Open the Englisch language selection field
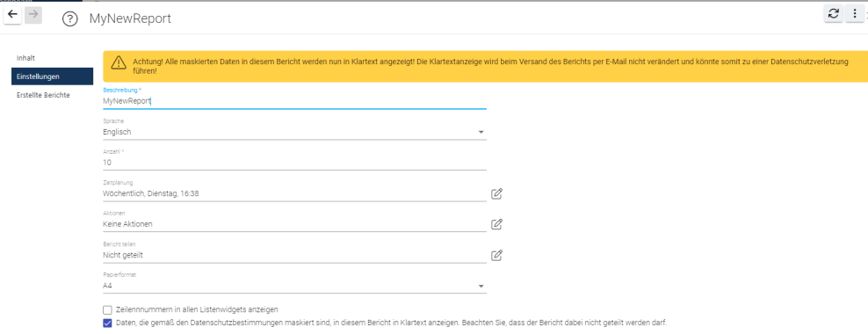 pos(294,132)
